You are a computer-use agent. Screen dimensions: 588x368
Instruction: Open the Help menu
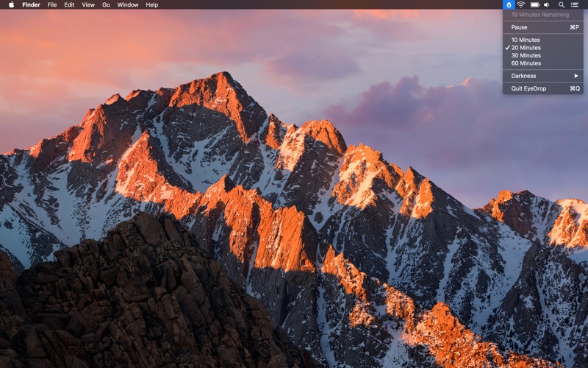pos(152,4)
